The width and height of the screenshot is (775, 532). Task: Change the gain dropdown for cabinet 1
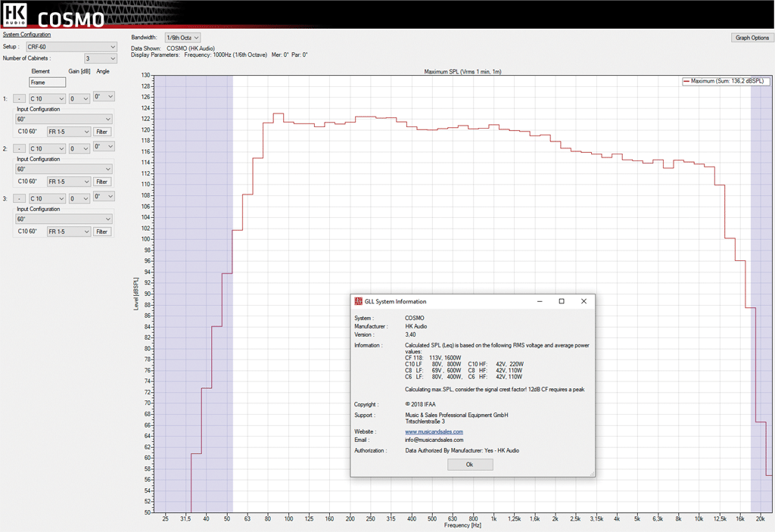point(79,98)
